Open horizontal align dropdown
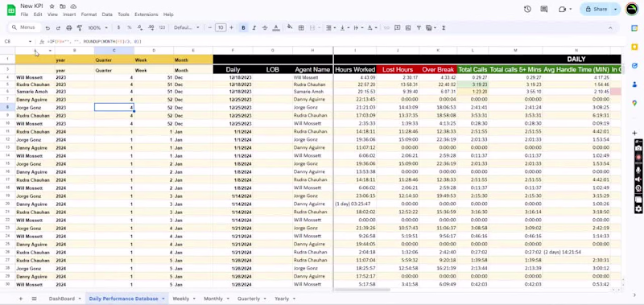Screen dimensions: 644x305 (330, 27)
